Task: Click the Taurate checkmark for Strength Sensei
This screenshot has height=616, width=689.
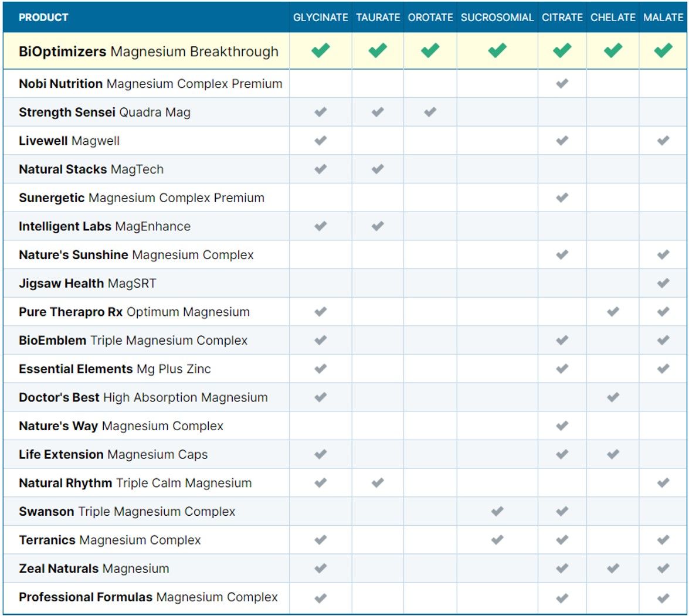Action: 378,112
